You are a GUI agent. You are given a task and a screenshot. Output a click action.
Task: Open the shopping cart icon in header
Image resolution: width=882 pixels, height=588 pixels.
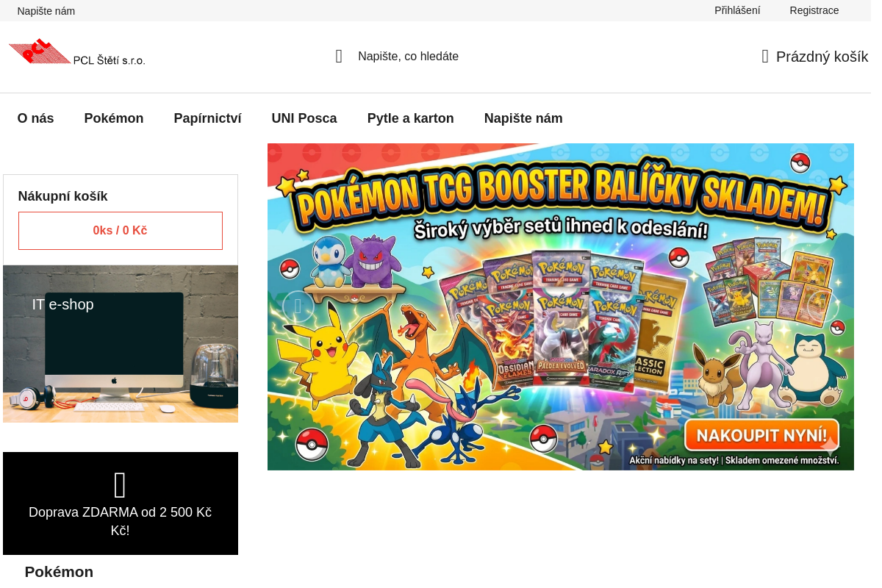coord(765,57)
